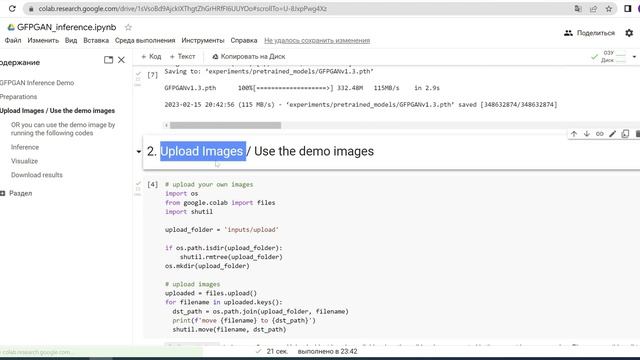Bookmark this page with the star icon
This screenshot has height=360, width=640.
click(x=609, y=9)
